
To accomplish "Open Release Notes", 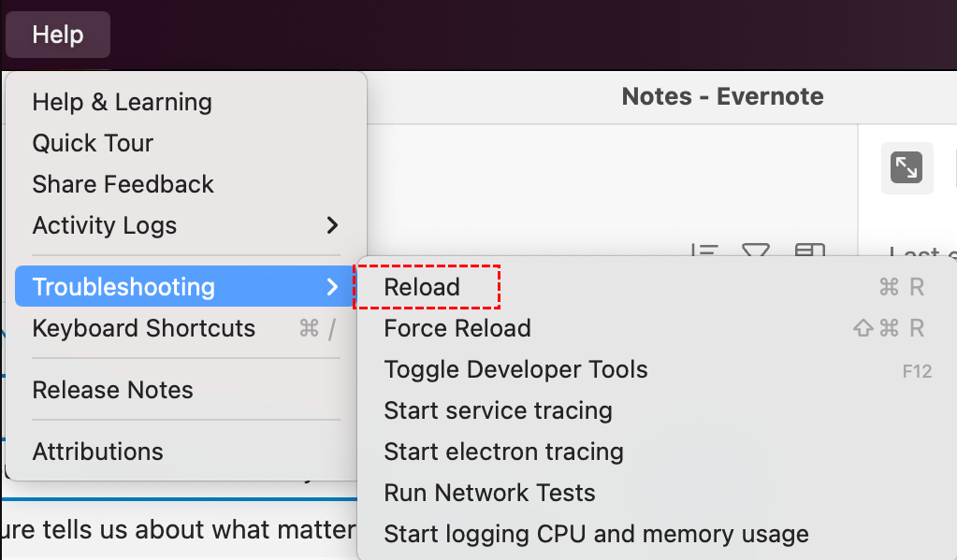I will pyautogui.click(x=113, y=390).
